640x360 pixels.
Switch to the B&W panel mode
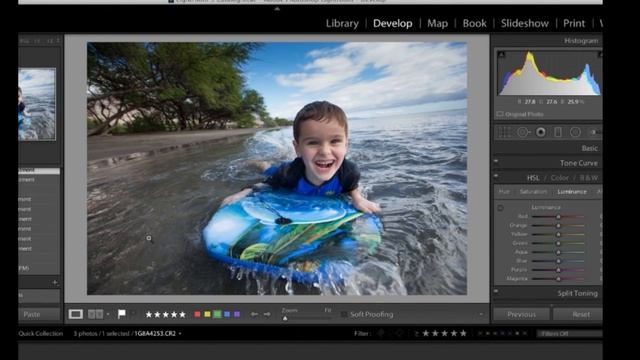589,178
